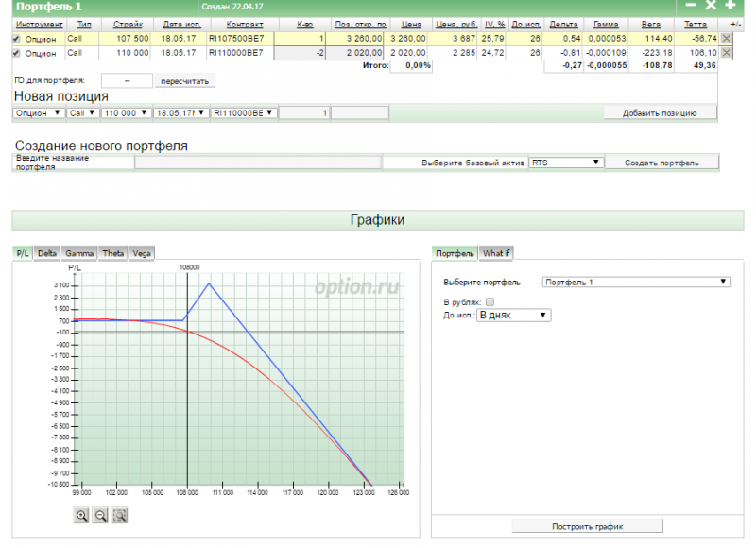Click the contract cell RI110000BE7

coord(237,53)
